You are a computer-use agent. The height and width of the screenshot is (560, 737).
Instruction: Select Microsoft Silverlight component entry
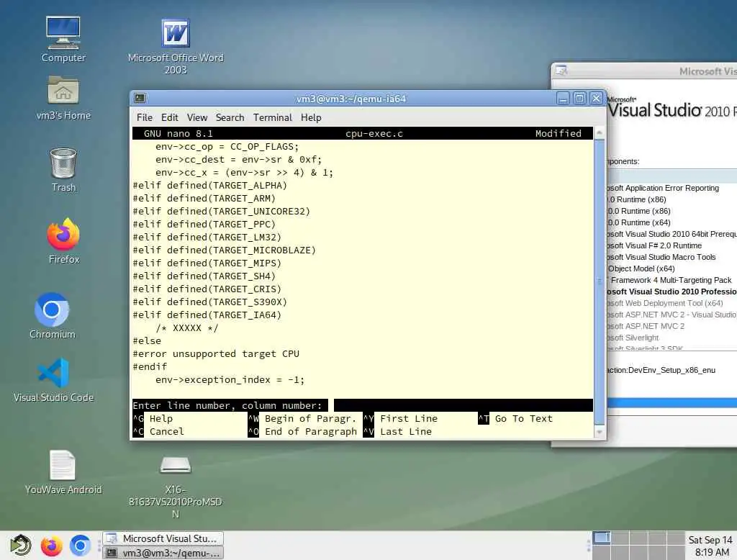(x=633, y=338)
